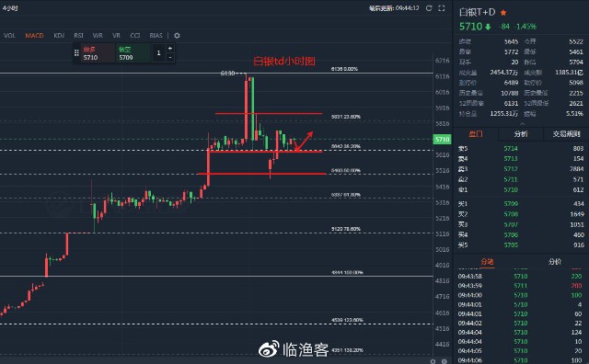Image resolution: width=589 pixels, height=364 pixels.
Task: Click the 做空 5709 sell button
Action: coord(133,53)
